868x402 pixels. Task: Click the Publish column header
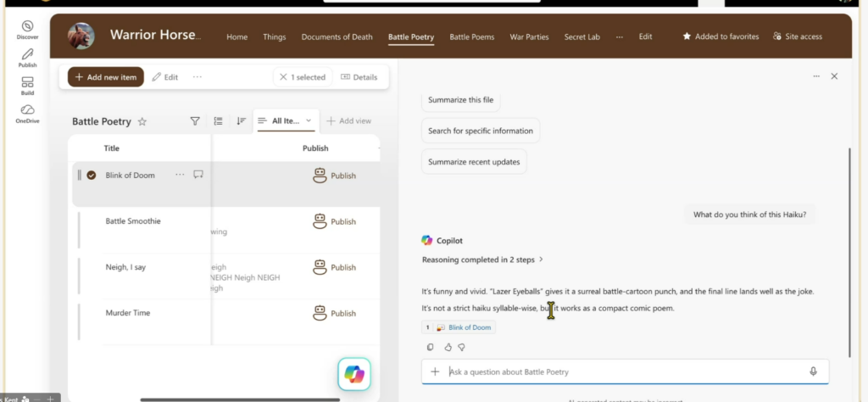(315, 148)
